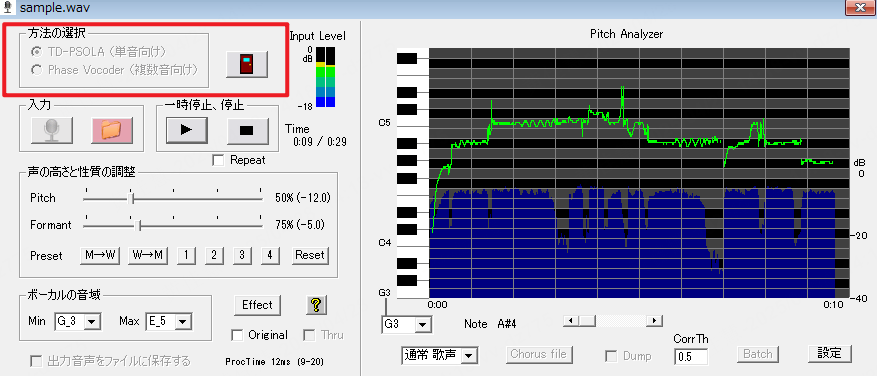Viewport: 877px width, 376px height.
Task: Click the microphone input button
Action: [51, 129]
